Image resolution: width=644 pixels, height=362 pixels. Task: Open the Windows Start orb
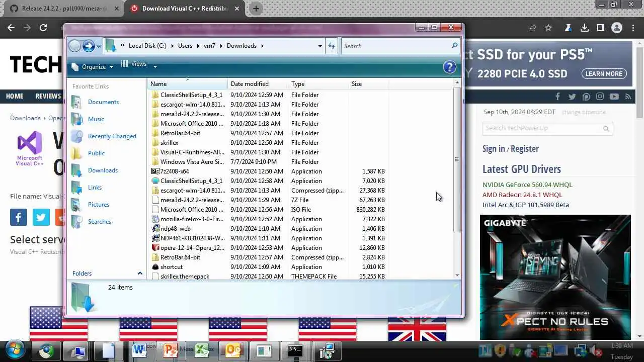pyautogui.click(x=15, y=350)
